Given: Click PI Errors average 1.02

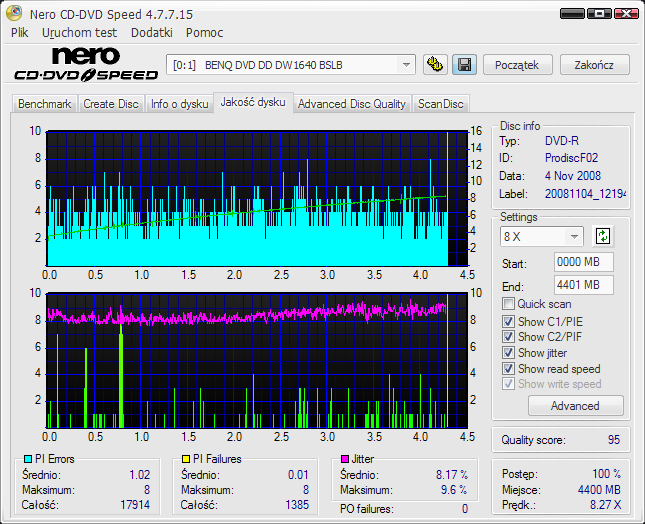Looking at the screenshot, I should pos(140,475).
